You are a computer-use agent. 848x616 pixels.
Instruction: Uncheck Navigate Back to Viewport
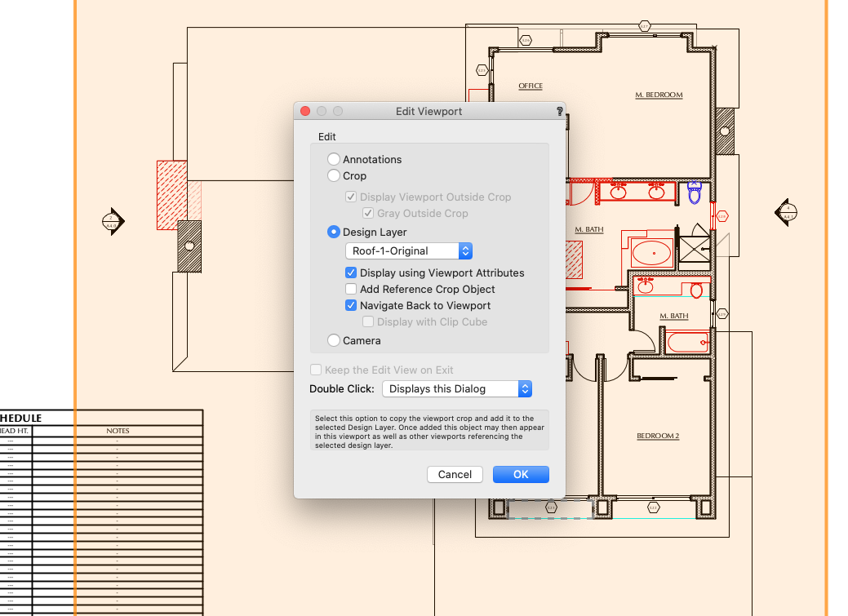[x=351, y=305]
